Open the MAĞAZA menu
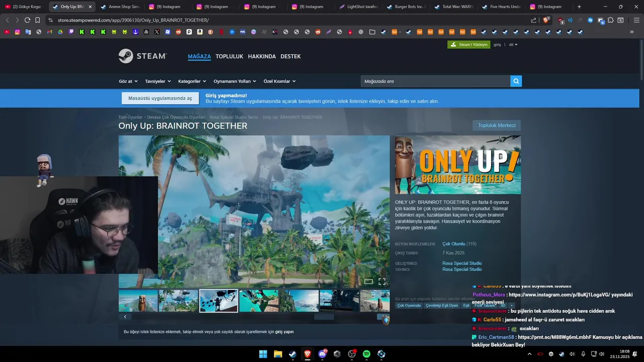644x362 pixels. tap(199, 56)
